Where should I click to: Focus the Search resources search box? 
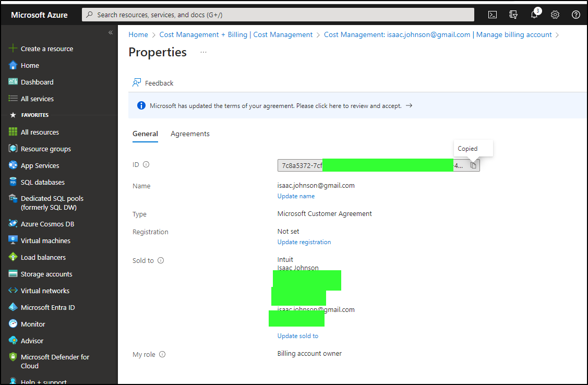pyautogui.click(x=278, y=15)
